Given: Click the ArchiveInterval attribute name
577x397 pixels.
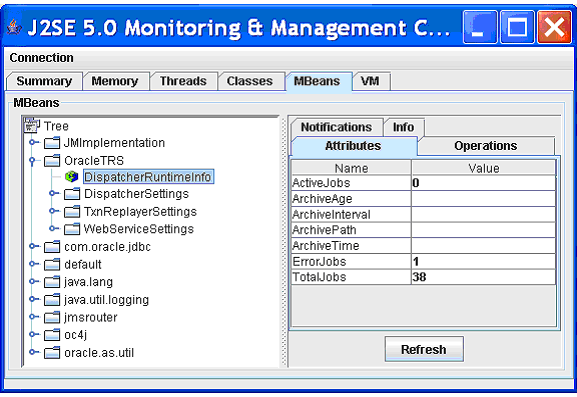Looking at the screenshot, I should (331, 215).
